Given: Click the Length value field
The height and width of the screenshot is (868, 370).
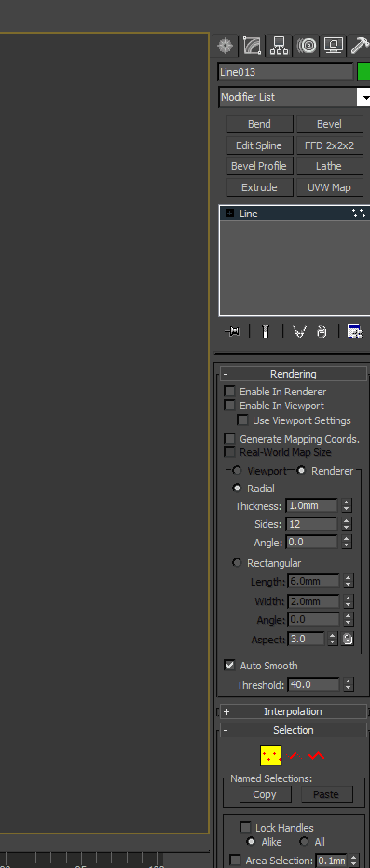Looking at the screenshot, I should [313, 581].
